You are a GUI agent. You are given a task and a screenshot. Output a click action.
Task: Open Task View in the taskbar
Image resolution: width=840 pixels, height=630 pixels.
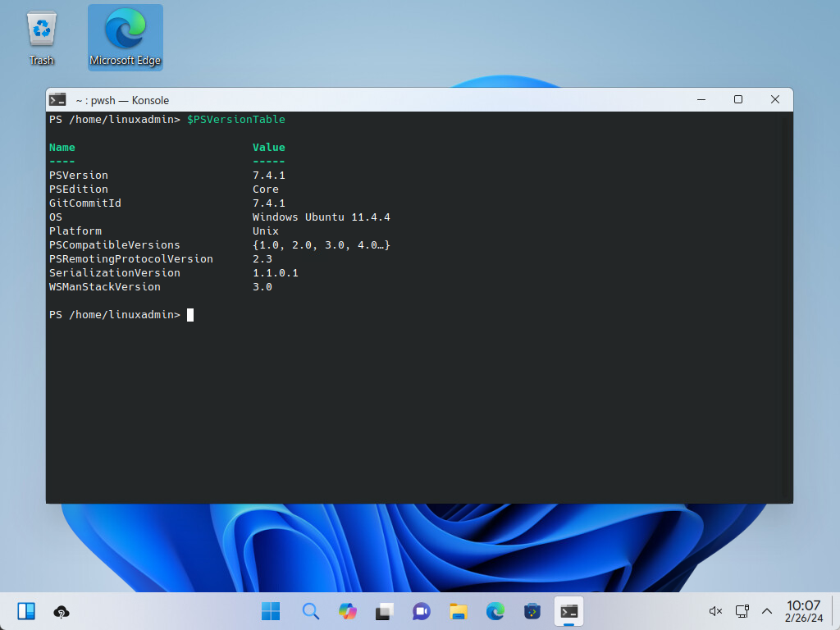(385, 611)
